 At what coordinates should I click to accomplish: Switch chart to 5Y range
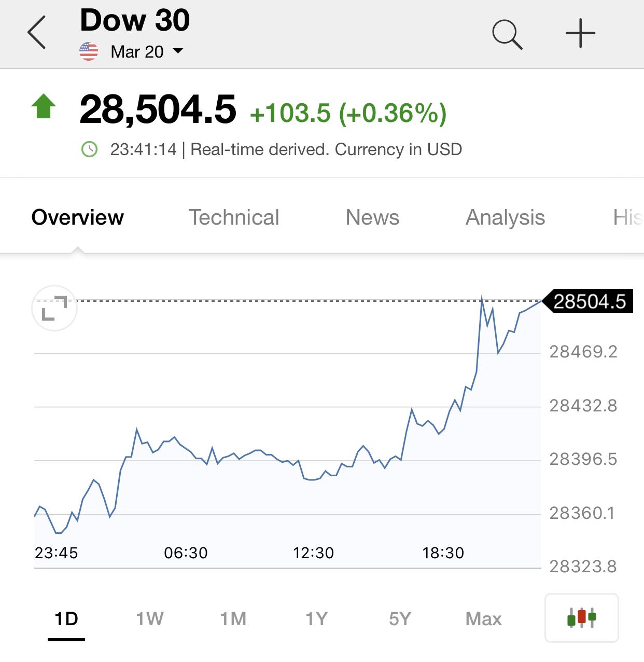400,618
